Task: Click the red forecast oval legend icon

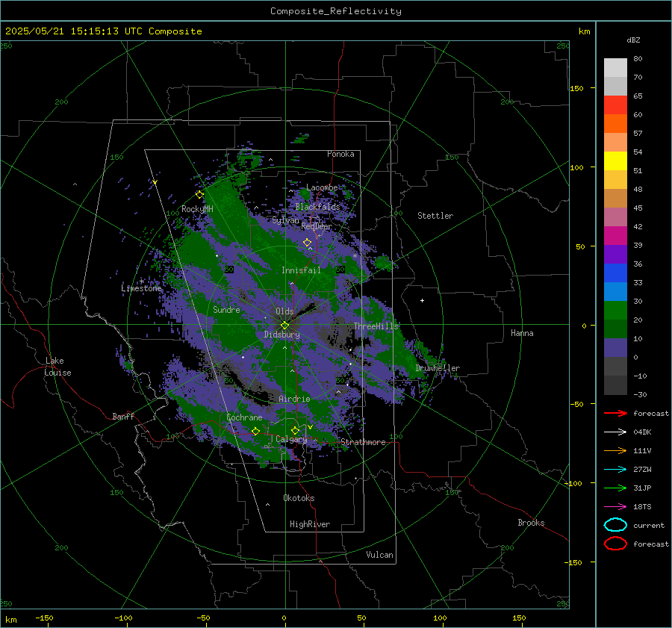Action: pos(615,544)
